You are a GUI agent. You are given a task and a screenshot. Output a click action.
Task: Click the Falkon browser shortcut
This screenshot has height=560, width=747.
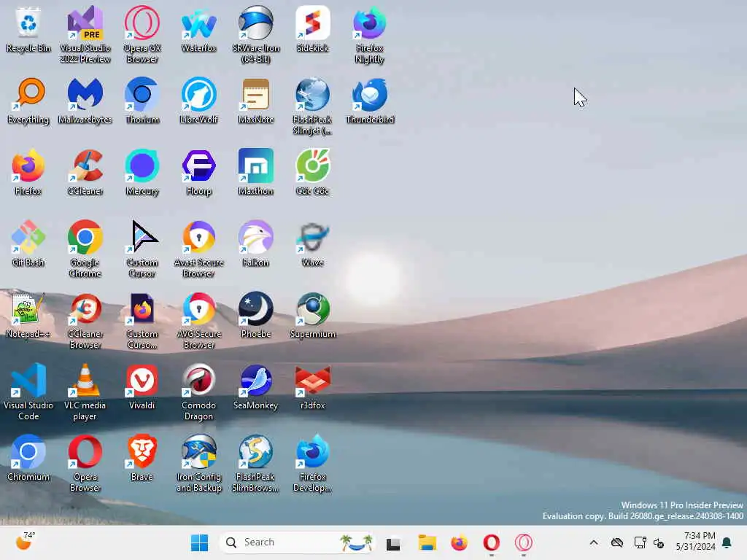[x=256, y=244]
